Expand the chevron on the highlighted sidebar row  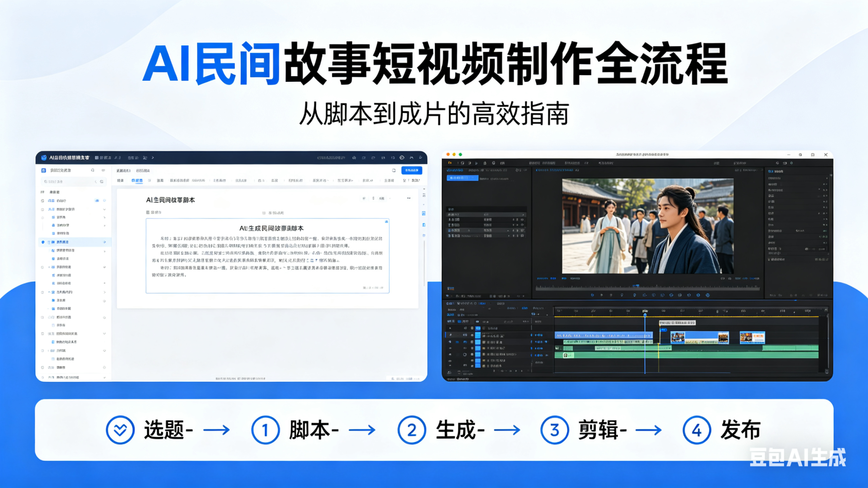click(x=104, y=242)
